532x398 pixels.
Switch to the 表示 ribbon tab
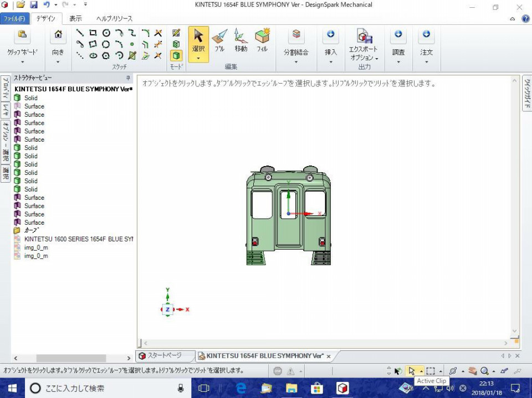point(75,19)
